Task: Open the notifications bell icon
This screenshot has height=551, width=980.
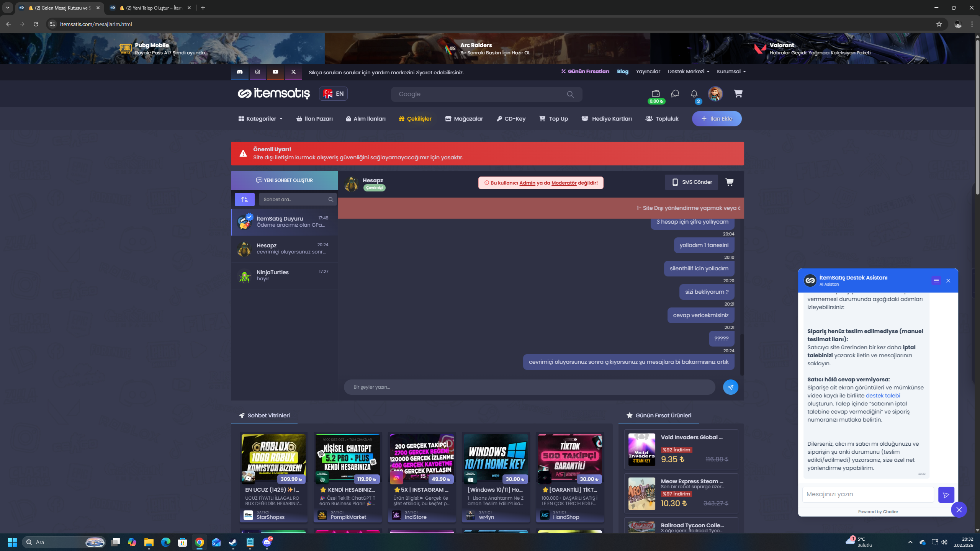Action: tap(694, 94)
